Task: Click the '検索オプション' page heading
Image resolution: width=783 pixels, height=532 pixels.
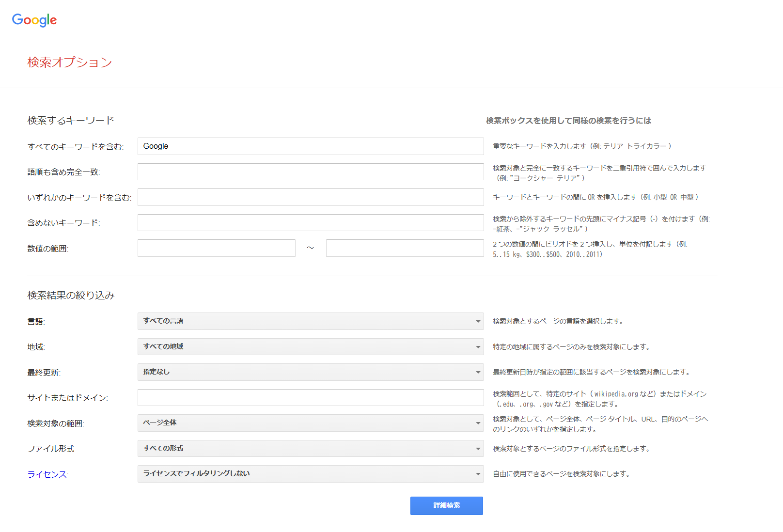Action: 70,63
